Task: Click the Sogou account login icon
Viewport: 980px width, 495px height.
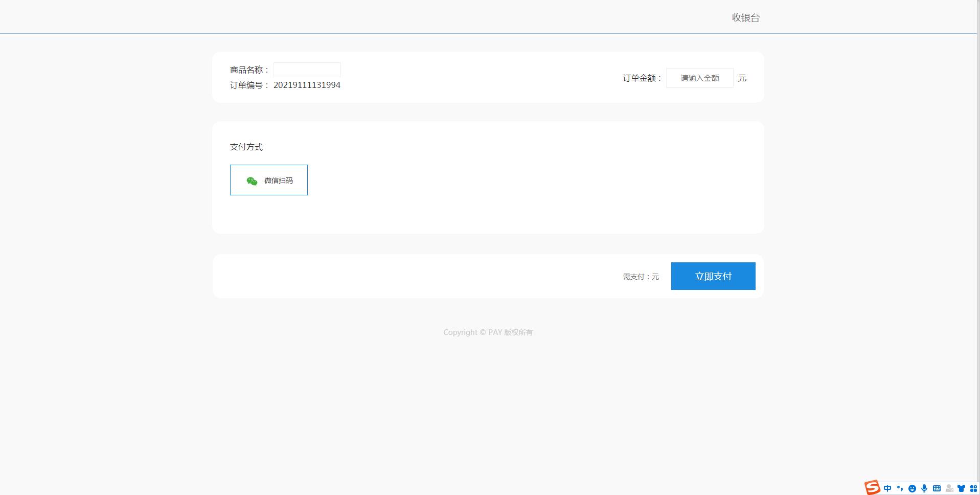Action: [949, 488]
